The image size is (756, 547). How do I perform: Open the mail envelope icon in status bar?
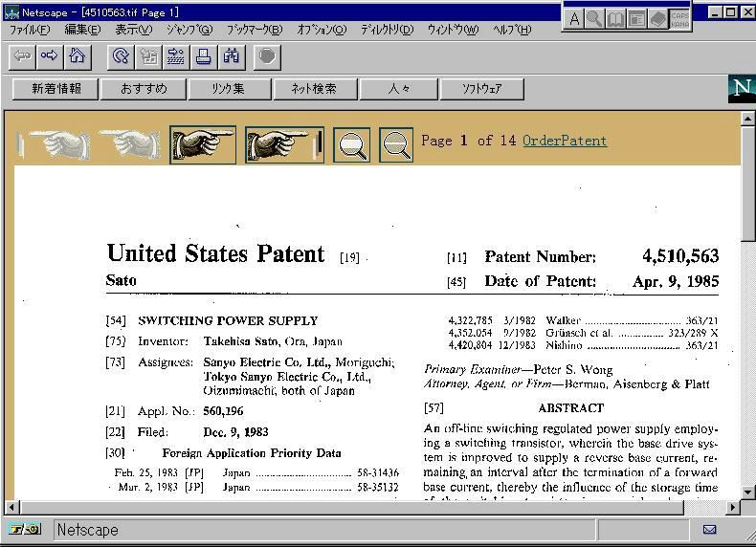(709, 529)
